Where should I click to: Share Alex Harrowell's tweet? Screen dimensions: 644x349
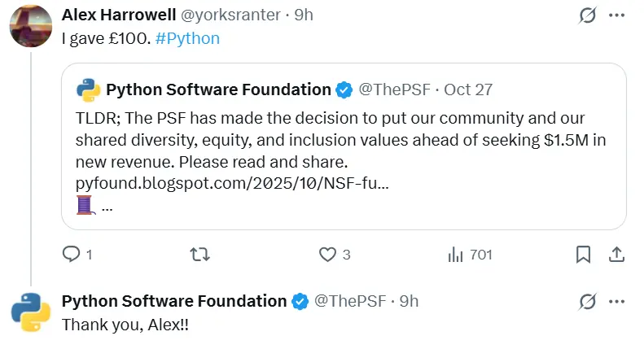click(616, 255)
